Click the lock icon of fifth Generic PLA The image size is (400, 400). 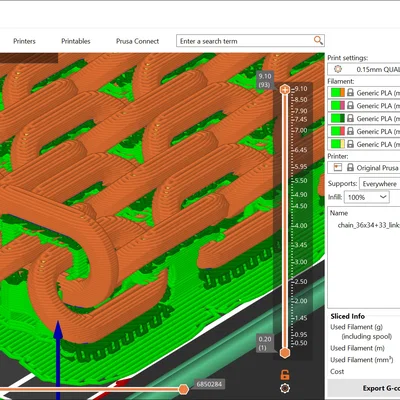(350, 144)
